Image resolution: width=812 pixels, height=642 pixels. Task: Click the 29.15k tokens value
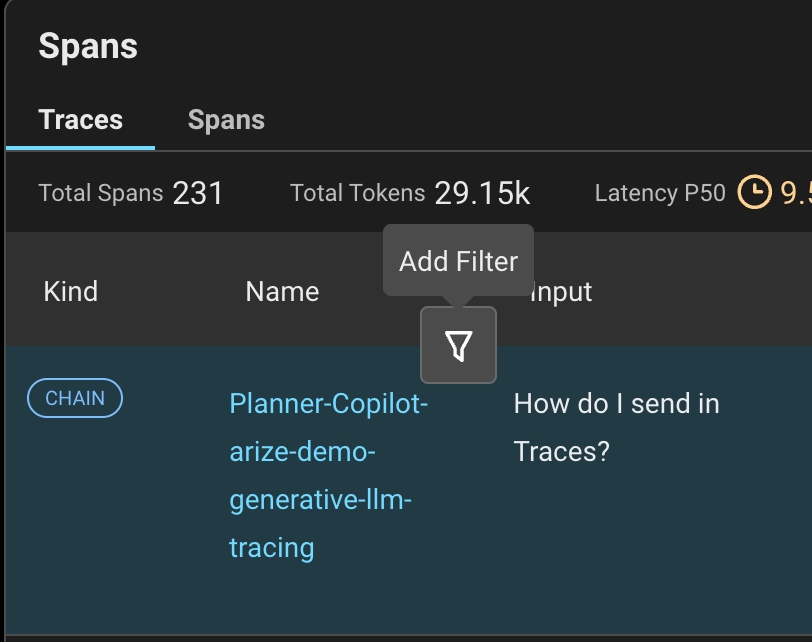pyautogui.click(x=482, y=193)
